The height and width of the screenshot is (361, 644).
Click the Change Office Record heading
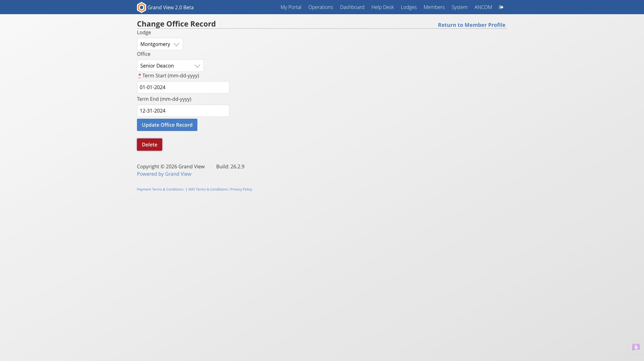click(x=176, y=24)
